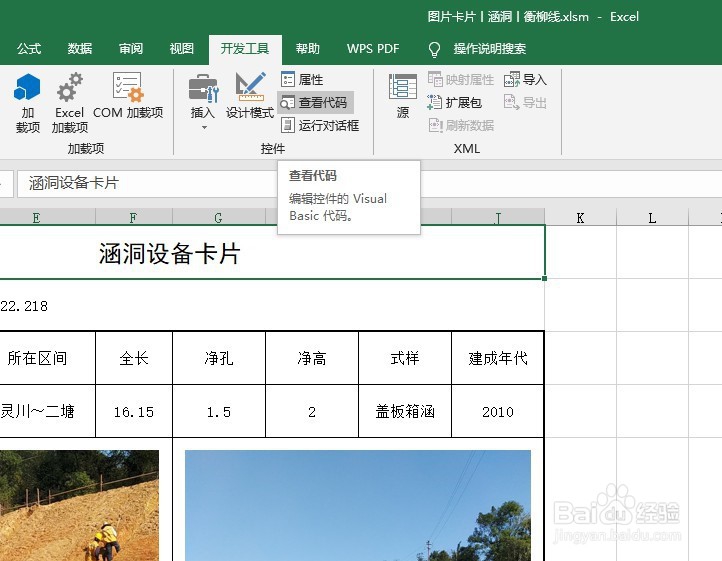Open the 审阅 ribbon tab
Viewport: 722px width, 561px height.
[x=131, y=49]
